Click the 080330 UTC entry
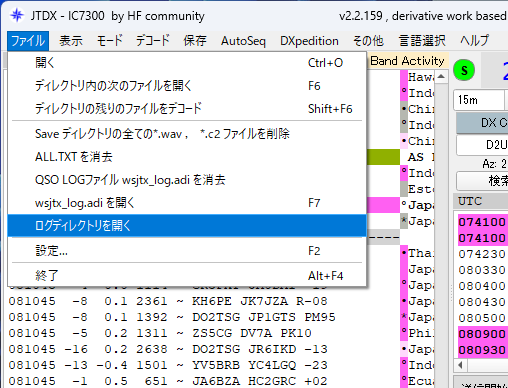This screenshot has width=508, height=388. (482, 270)
